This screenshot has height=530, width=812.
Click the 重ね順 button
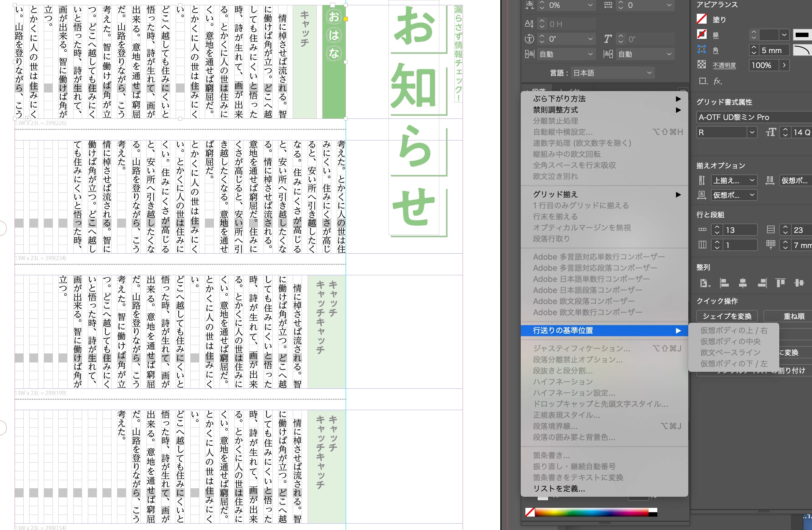pyautogui.click(x=794, y=316)
